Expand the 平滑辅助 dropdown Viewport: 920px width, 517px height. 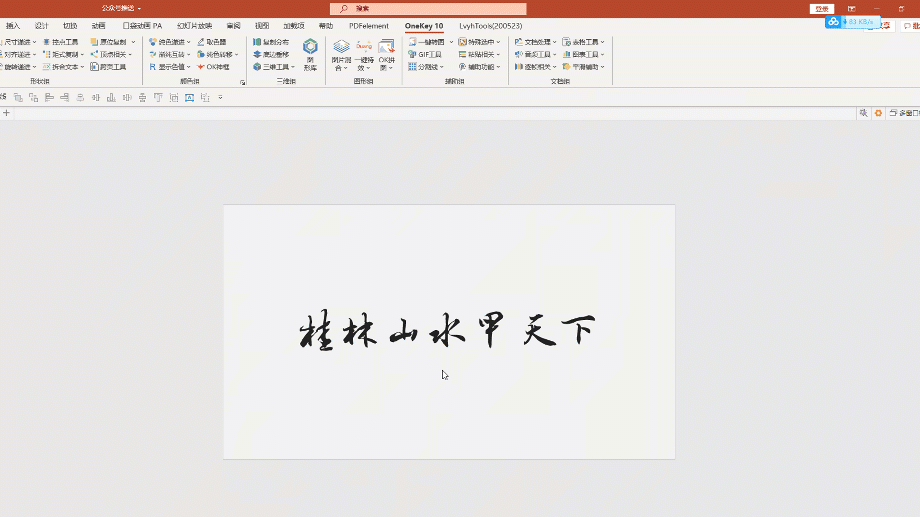click(x=603, y=67)
